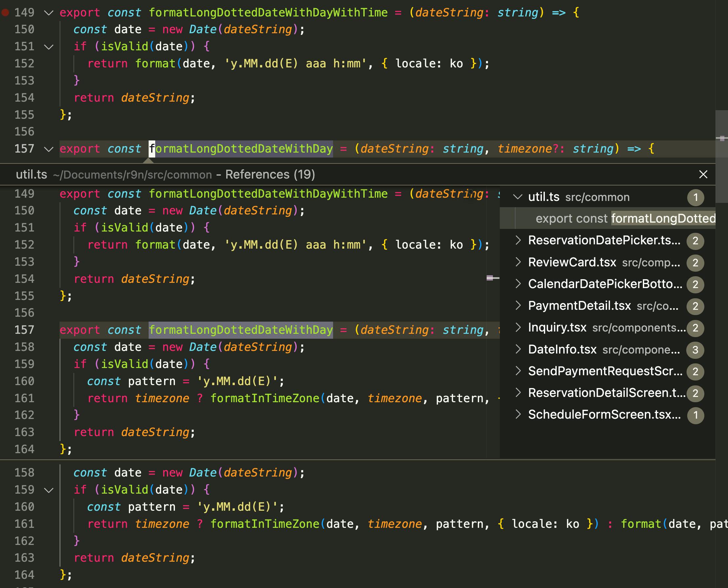Open DateInfo.tsx references entry

562,349
